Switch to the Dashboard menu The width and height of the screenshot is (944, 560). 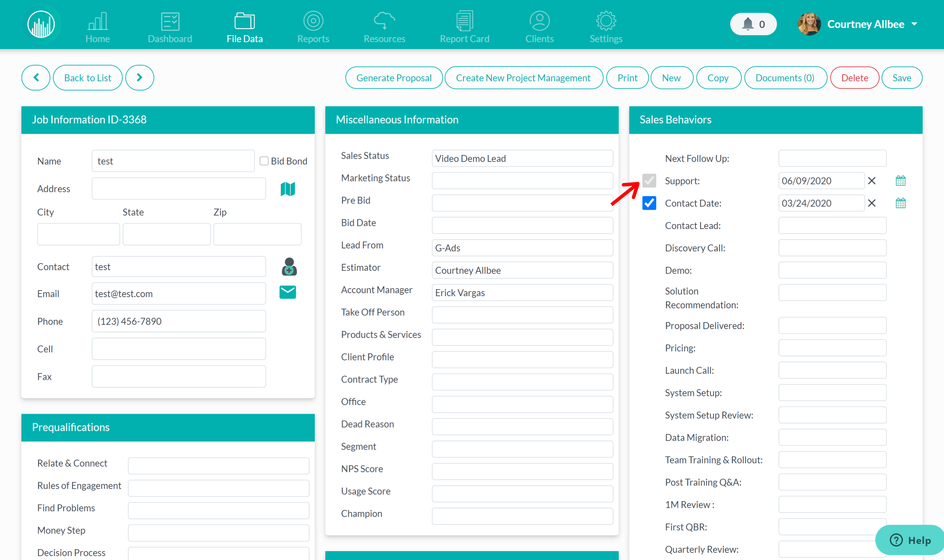(170, 39)
